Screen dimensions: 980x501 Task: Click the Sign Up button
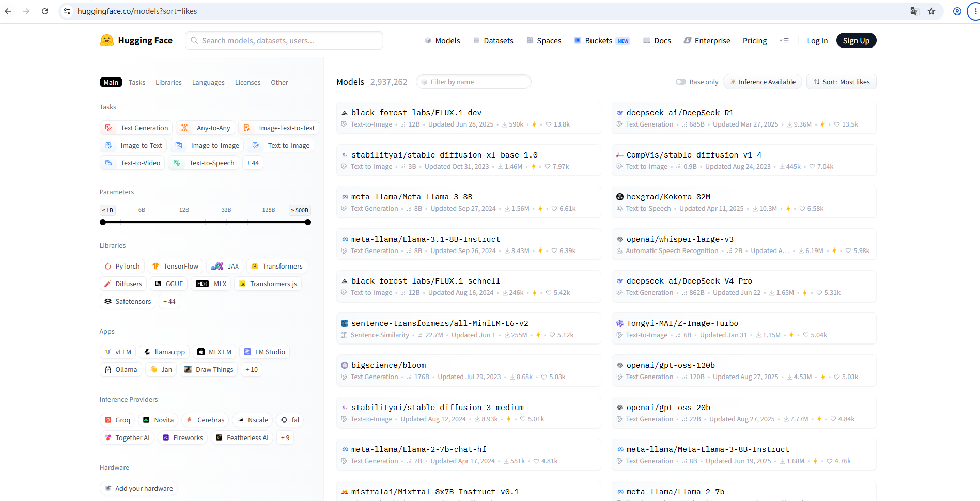coord(856,40)
